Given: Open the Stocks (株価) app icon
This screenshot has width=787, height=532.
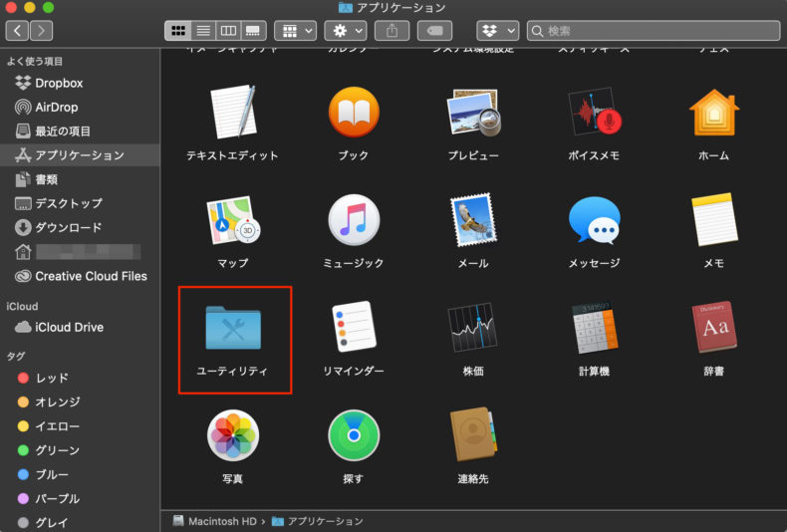Looking at the screenshot, I should 473,327.
